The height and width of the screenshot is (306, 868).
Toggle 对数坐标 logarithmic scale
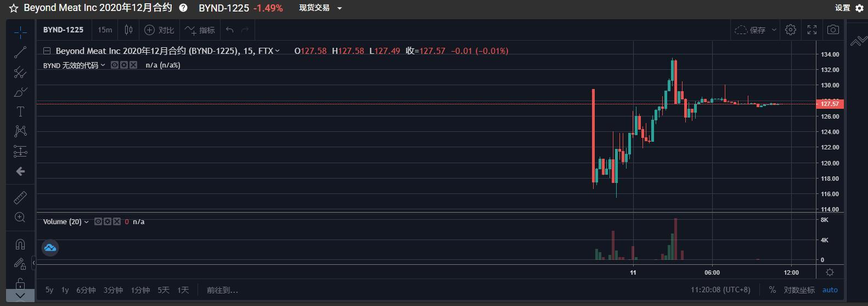799,290
